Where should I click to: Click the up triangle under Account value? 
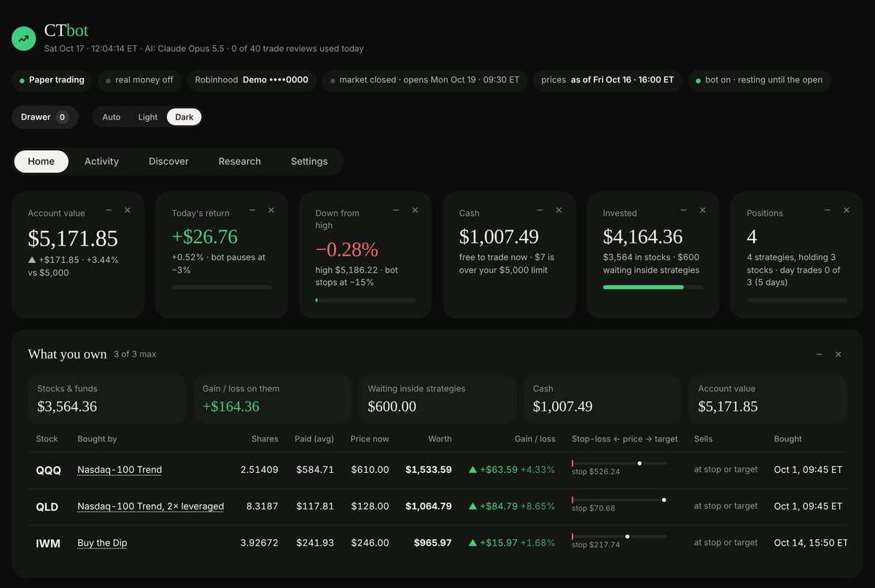31,260
